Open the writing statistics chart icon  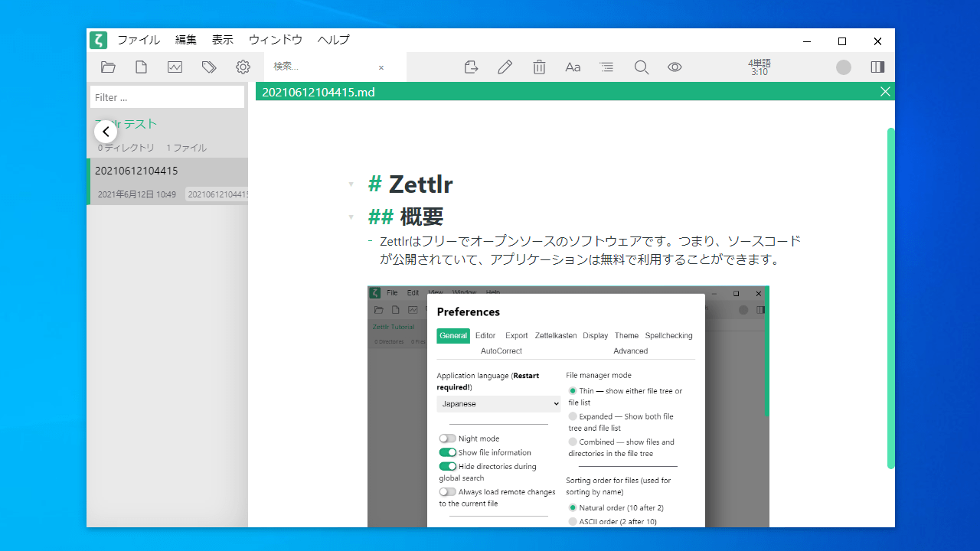[175, 67]
